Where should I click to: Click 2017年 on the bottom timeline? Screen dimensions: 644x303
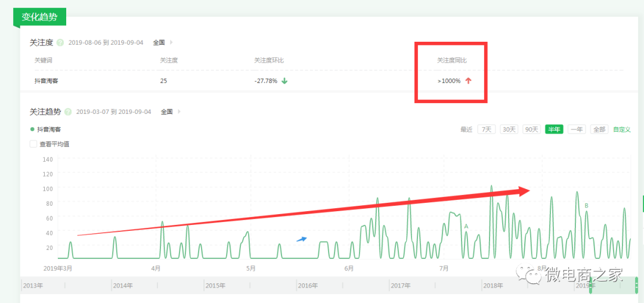[x=401, y=285]
